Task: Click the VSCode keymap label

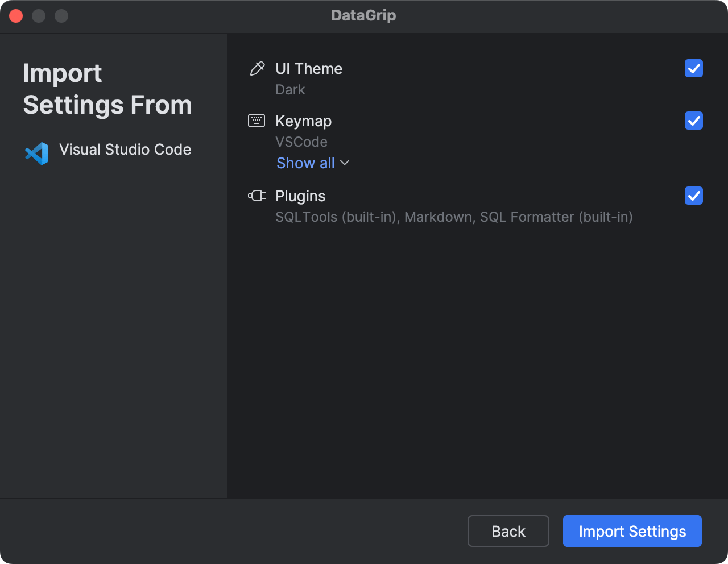Action: tap(301, 142)
